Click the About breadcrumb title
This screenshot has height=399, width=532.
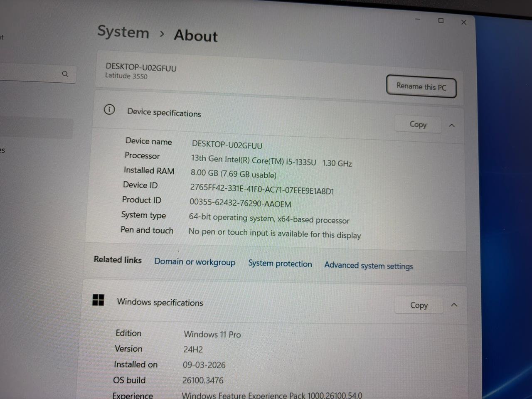pos(195,36)
